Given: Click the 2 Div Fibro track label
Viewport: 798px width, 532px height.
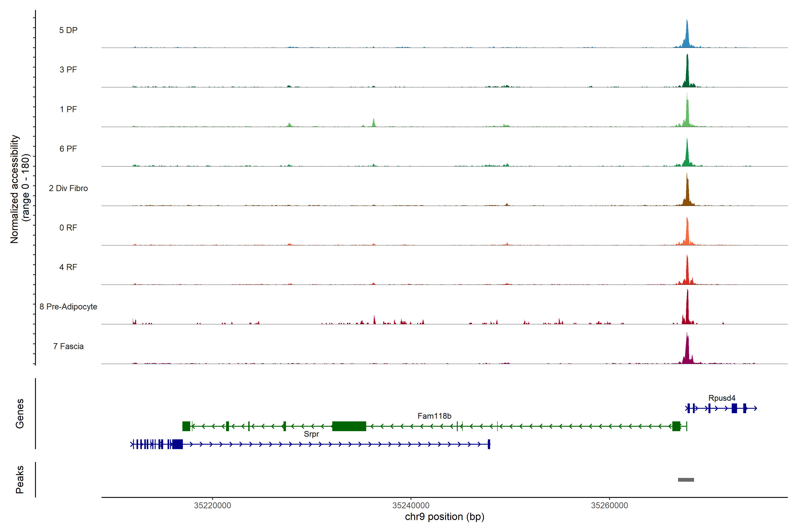Looking at the screenshot, I should click(x=68, y=188).
